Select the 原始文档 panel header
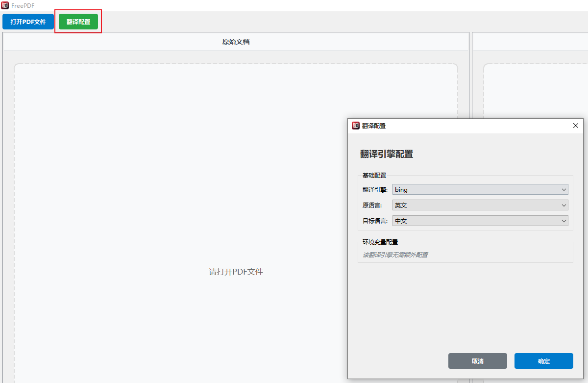 (x=236, y=42)
